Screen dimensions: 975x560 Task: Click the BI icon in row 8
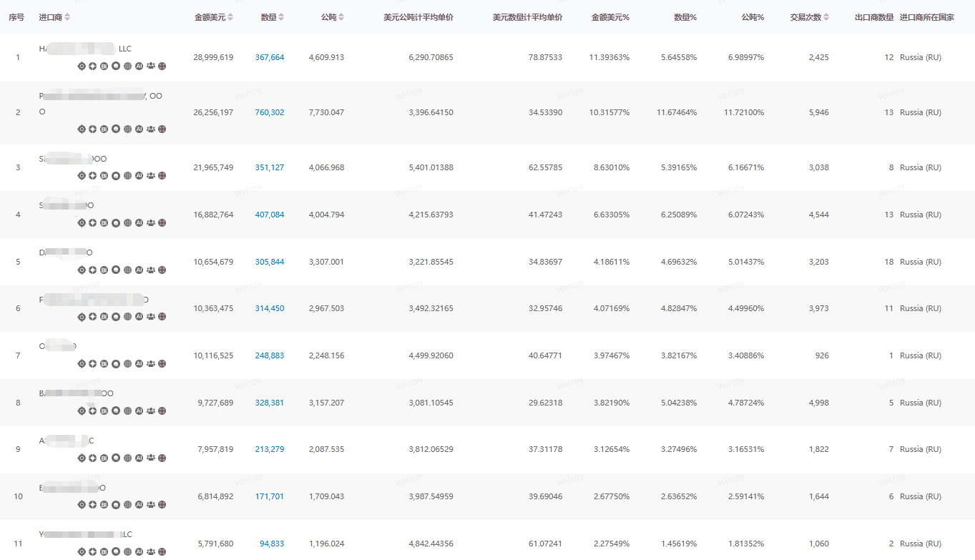point(104,411)
